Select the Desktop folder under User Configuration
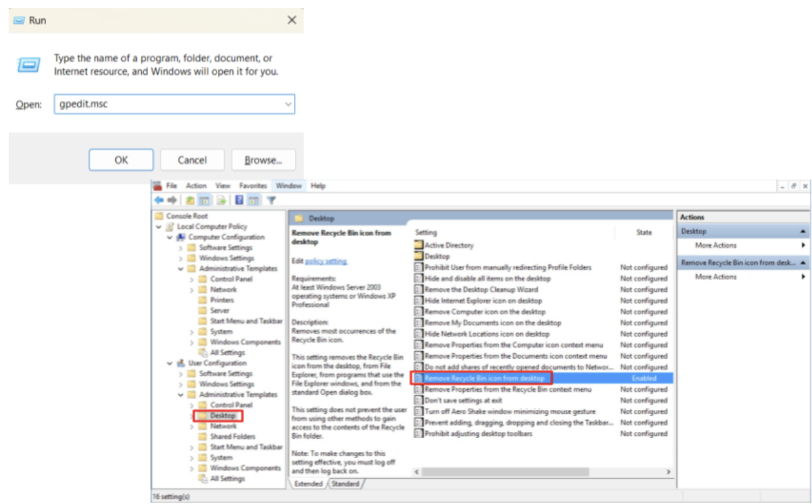 [223, 415]
